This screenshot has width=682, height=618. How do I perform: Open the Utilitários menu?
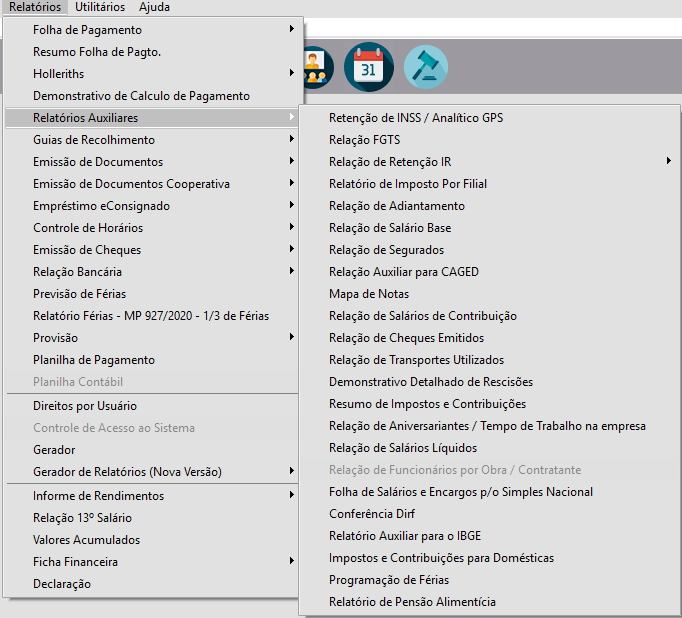[100, 7]
